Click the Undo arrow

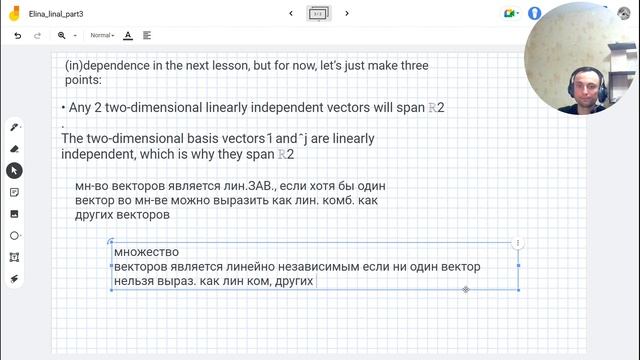tap(18, 36)
